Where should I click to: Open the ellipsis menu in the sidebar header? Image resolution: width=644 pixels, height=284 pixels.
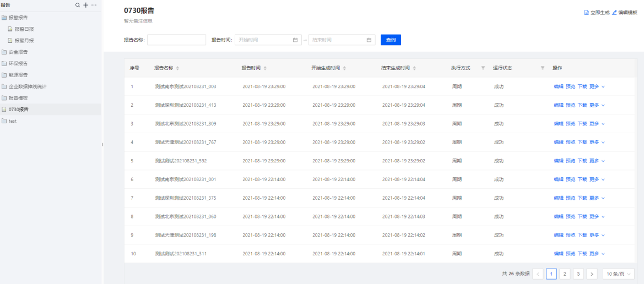[x=94, y=5]
